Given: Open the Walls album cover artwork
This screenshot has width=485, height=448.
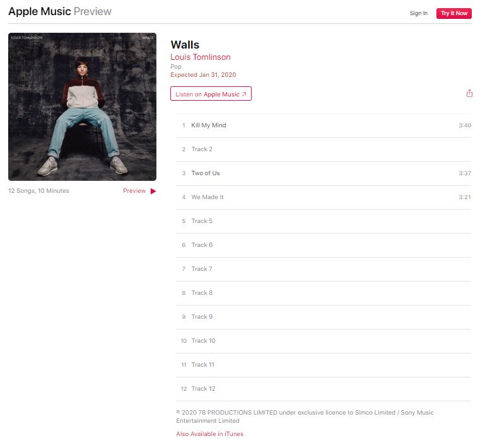Looking at the screenshot, I should click(x=82, y=106).
